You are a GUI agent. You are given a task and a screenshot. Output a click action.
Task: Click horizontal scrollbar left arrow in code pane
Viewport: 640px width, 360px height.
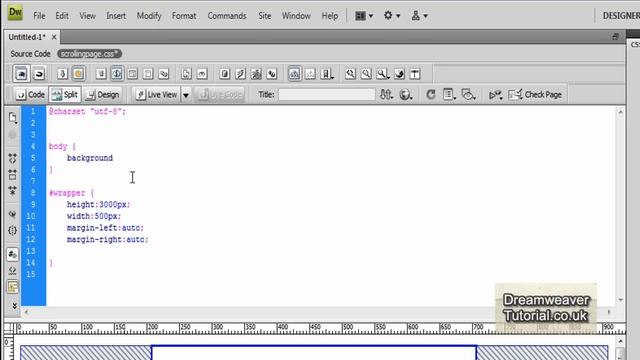[x=26, y=312]
